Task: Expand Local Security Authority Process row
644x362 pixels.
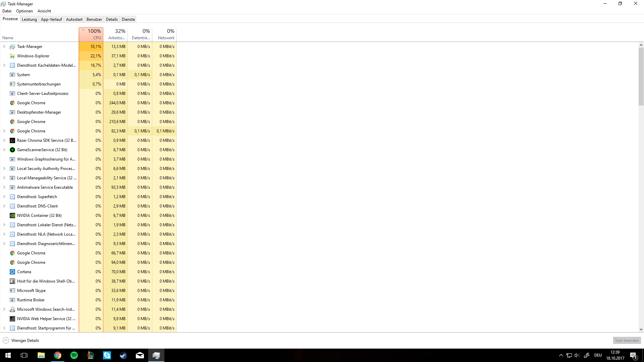Action: [x=4, y=169]
